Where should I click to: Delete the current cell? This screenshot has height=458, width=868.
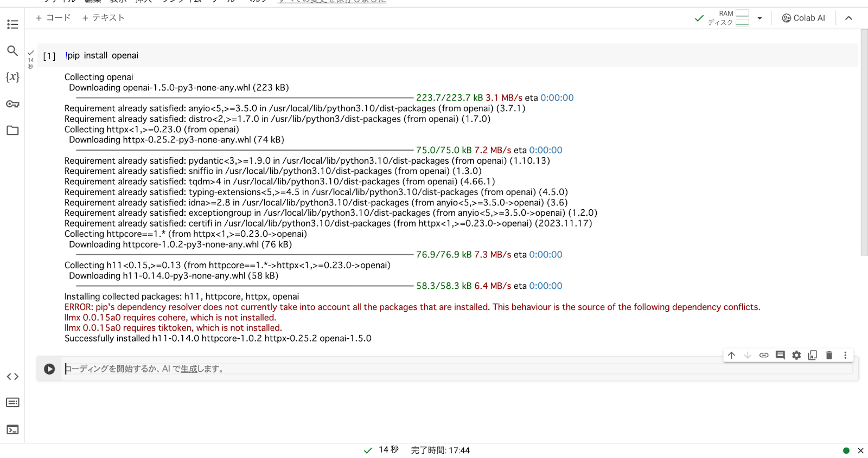coord(829,356)
